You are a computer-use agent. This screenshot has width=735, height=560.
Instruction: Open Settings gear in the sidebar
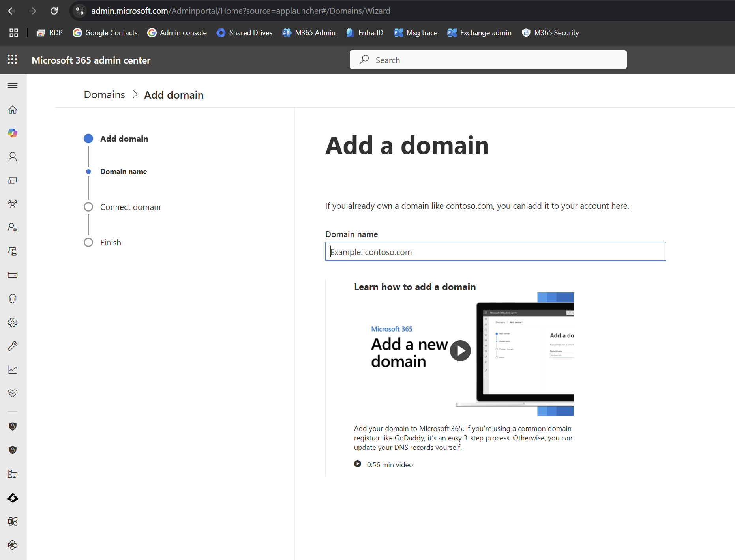pyautogui.click(x=13, y=322)
